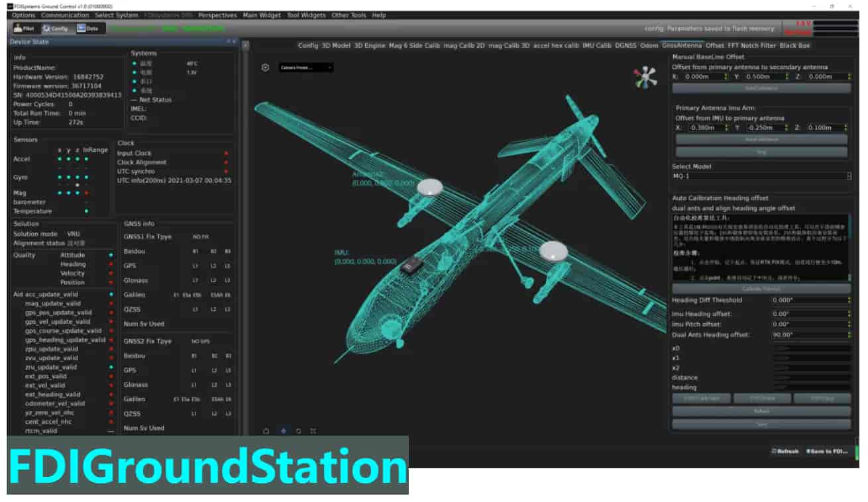868x502 pixels.
Task: Open the Select Model MQ-1 dropdown
Action: click(761, 176)
